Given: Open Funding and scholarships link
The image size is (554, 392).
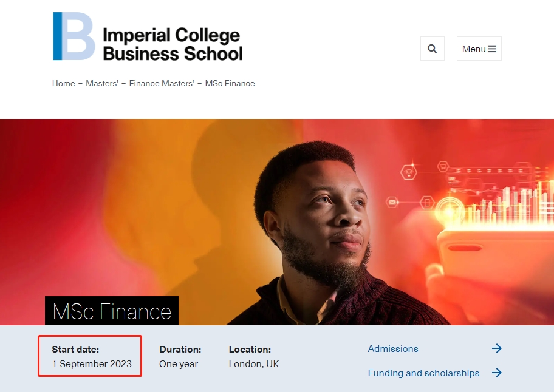Looking at the screenshot, I should point(423,373).
